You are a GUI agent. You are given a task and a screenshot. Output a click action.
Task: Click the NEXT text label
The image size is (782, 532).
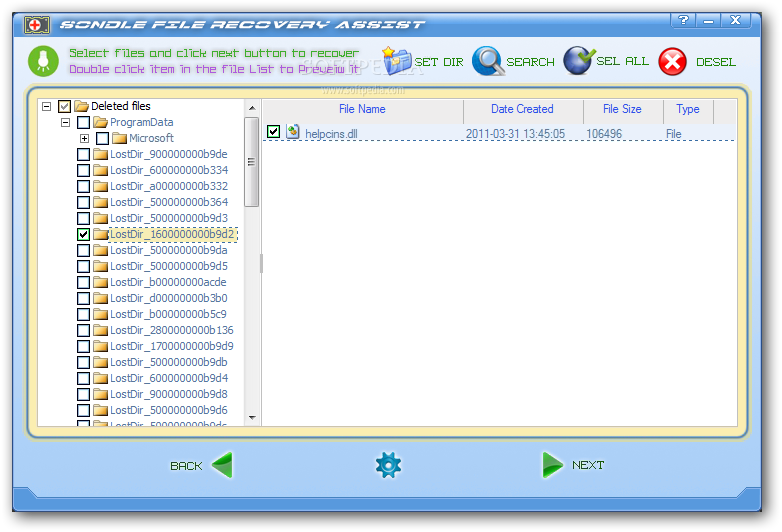pos(588,465)
